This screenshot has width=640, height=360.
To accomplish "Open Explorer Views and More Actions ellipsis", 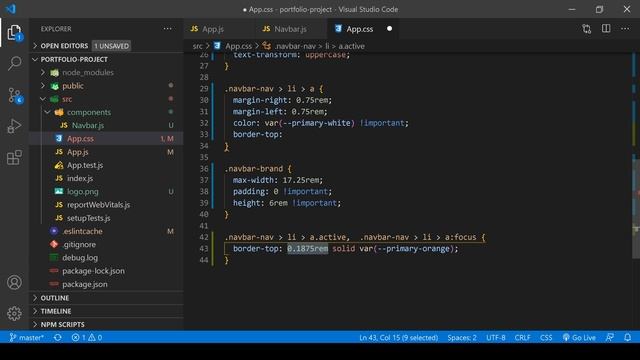I will pos(167,29).
